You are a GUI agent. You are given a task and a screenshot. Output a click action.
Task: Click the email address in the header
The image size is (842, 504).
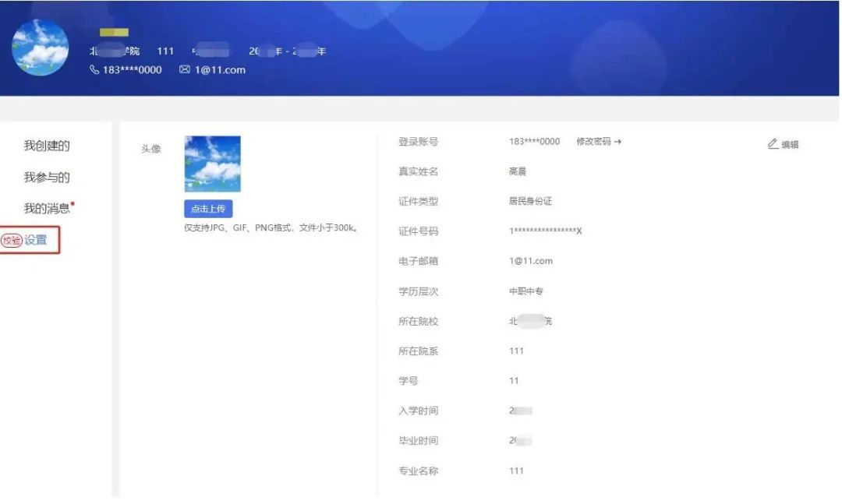point(220,69)
